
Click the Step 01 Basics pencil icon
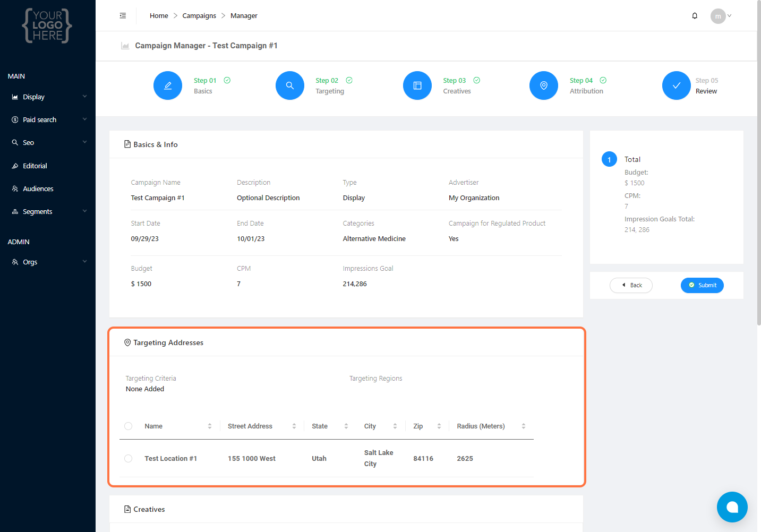pyautogui.click(x=168, y=85)
